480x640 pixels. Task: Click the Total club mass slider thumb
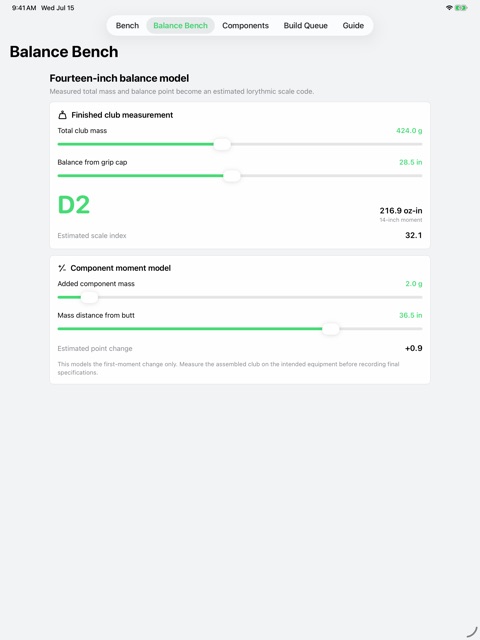pyautogui.click(x=222, y=144)
